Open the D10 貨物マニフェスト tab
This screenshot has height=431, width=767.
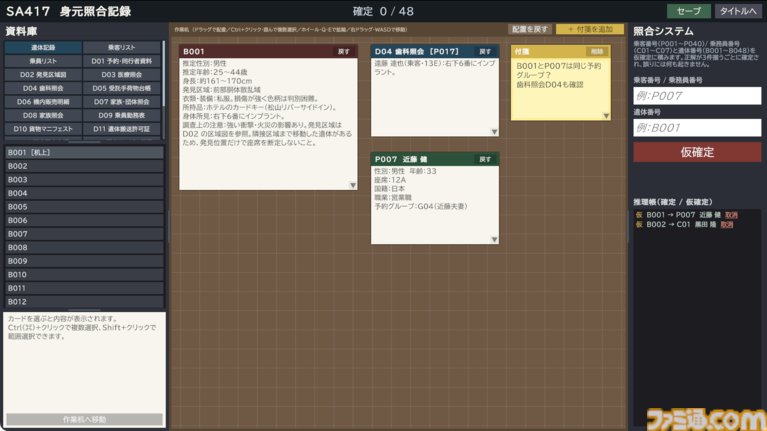coord(43,129)
